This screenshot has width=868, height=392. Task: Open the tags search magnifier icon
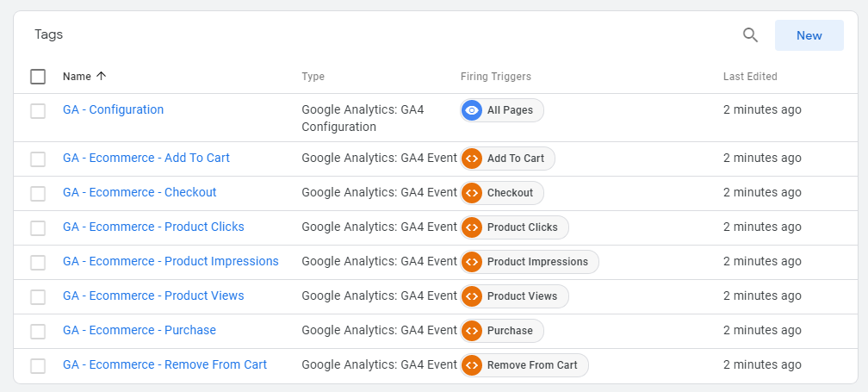pyautogui.click(x=750, y=35)
